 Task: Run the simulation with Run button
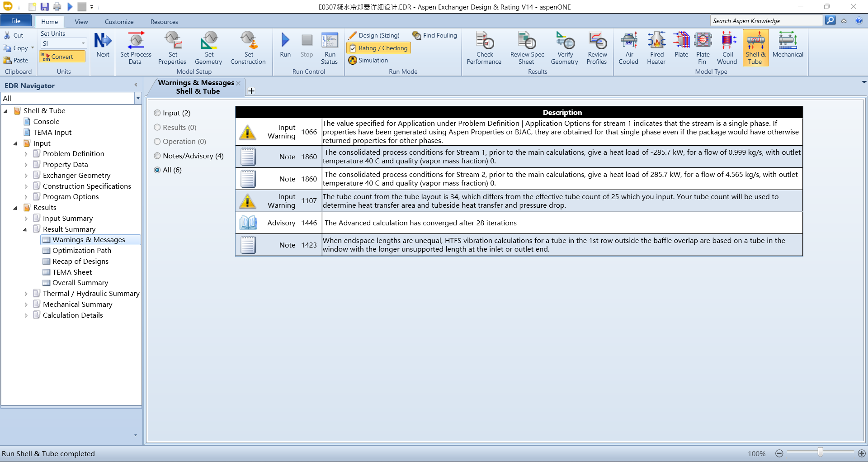pyautogui.click(x=285, y=45)
